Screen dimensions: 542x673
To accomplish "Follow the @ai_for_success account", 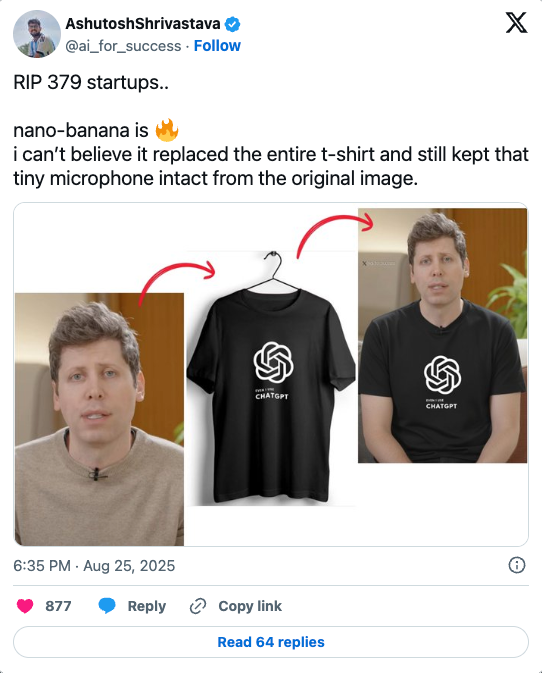I will point(217,46).
